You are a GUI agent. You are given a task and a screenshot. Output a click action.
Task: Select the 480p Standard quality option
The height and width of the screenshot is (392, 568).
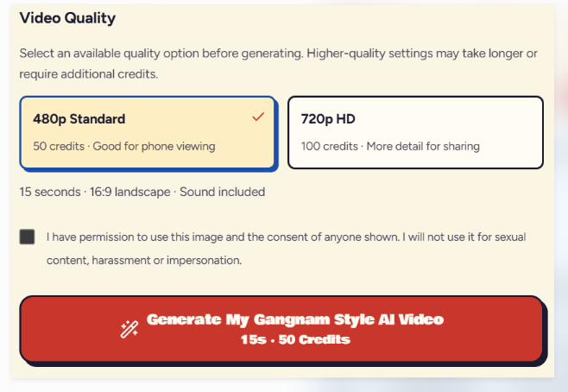point(148,133)
